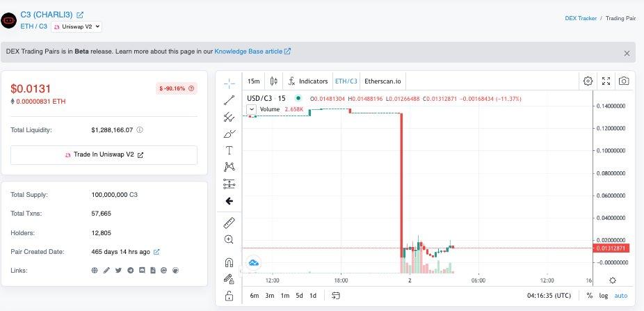
Task: Change the candlestick chart style
Action: (x=273, y=81)
